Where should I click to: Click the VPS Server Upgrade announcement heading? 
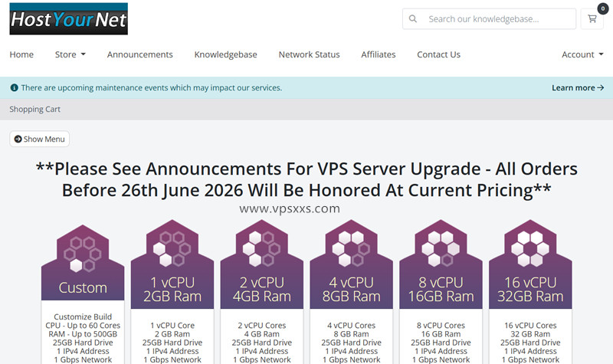click(x=306, y=179)
